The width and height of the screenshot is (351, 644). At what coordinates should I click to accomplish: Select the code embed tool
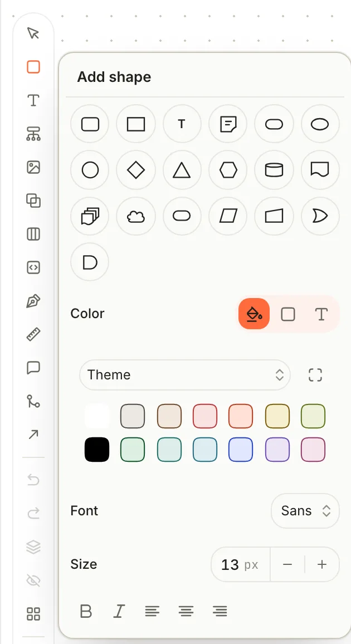pyautogui.click(x=33, y=268)
